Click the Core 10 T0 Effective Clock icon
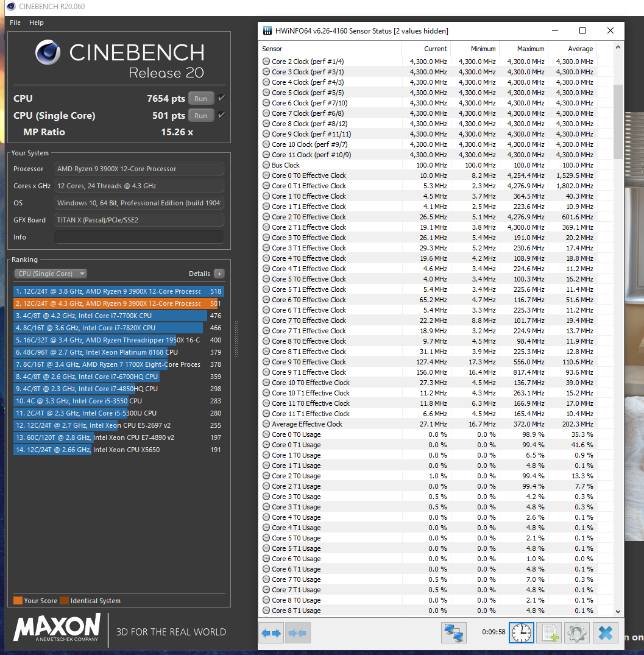 tap(266, 383)
